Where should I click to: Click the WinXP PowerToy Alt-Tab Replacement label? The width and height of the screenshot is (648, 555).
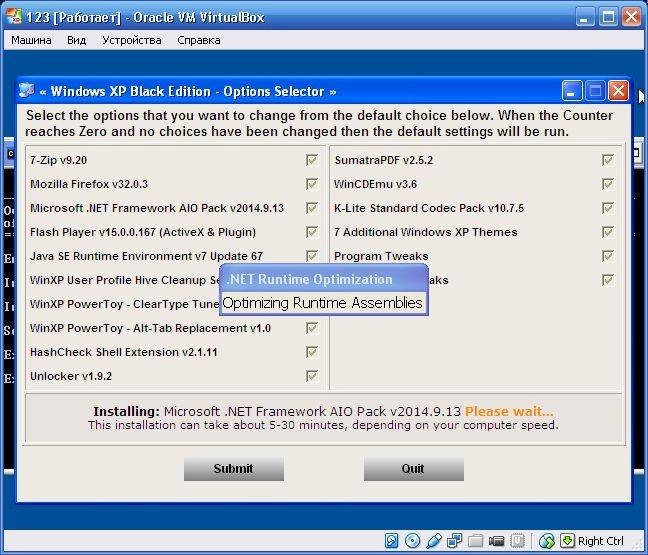pyautogui.click(x=150, y=328)
